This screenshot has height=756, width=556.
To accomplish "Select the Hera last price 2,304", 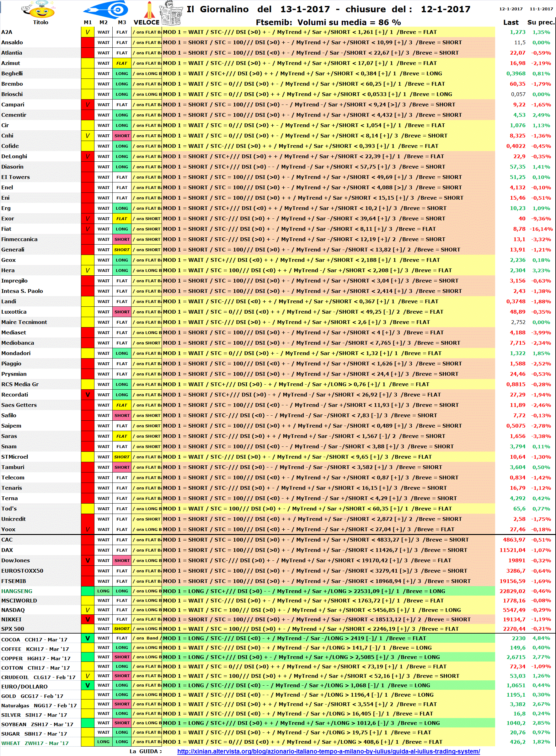I will click(x=517, y=270).
